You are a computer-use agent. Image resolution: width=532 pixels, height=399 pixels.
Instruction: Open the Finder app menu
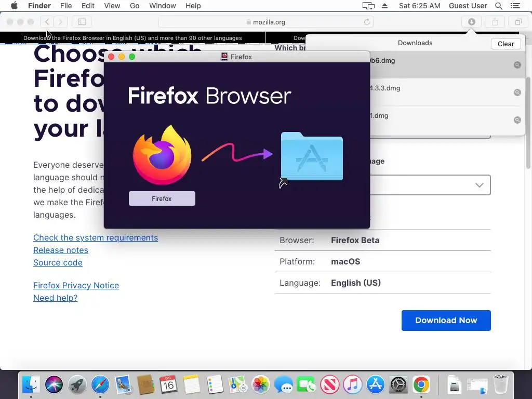39,6
